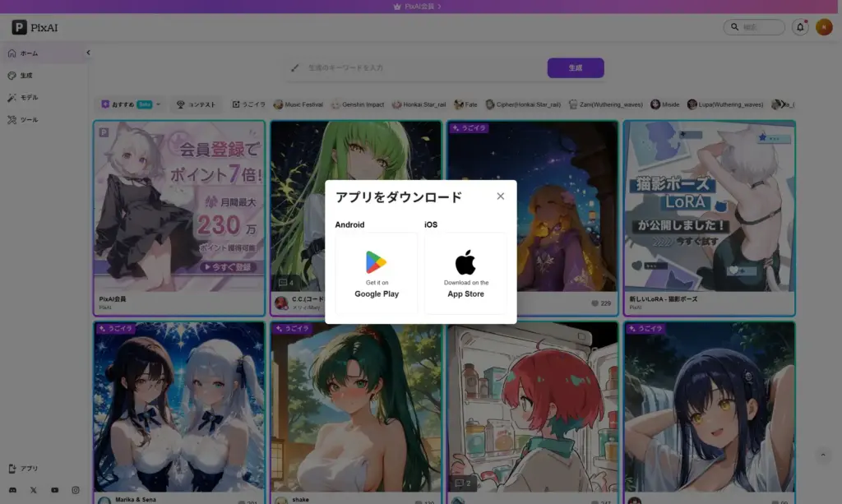Screen dimensions: 842x504
Task: Select the Lupa(Wuthering_waves) tag
Action: tap(725, 104)
